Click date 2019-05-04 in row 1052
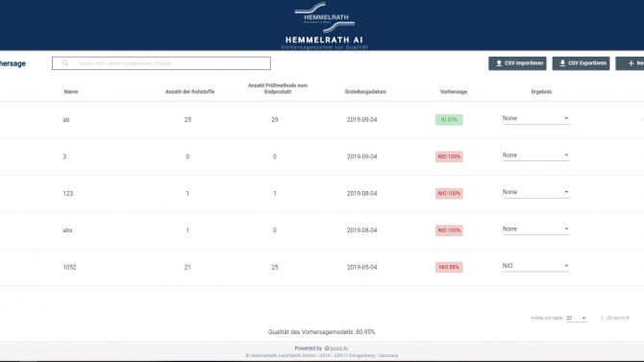 click(361, 267)
